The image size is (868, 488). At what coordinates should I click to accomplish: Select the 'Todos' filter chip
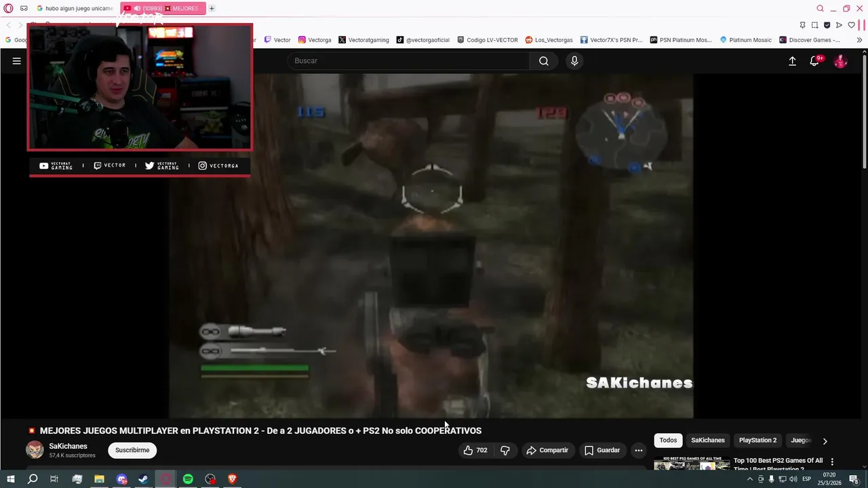pos(668,441)
